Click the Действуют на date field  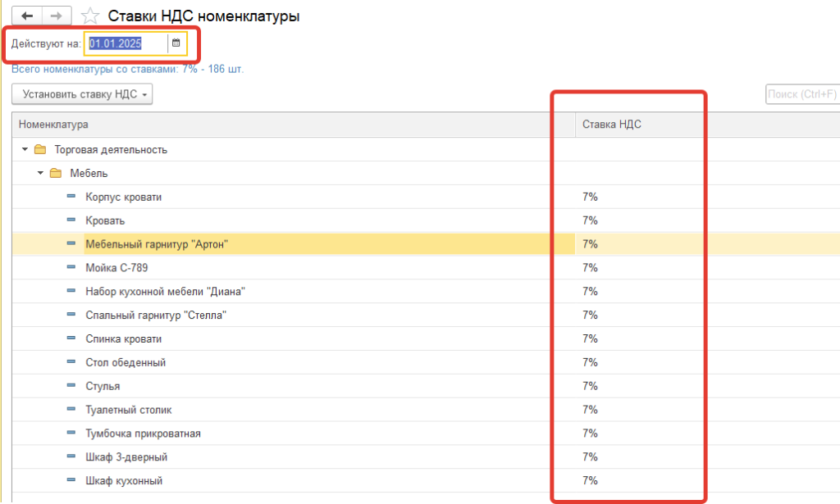click(126, 43)
